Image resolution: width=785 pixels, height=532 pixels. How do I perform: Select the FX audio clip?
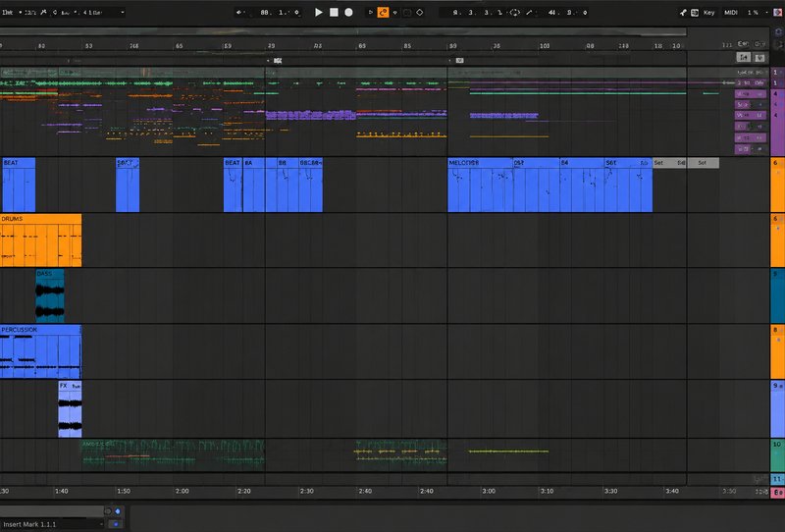(70, 408)
